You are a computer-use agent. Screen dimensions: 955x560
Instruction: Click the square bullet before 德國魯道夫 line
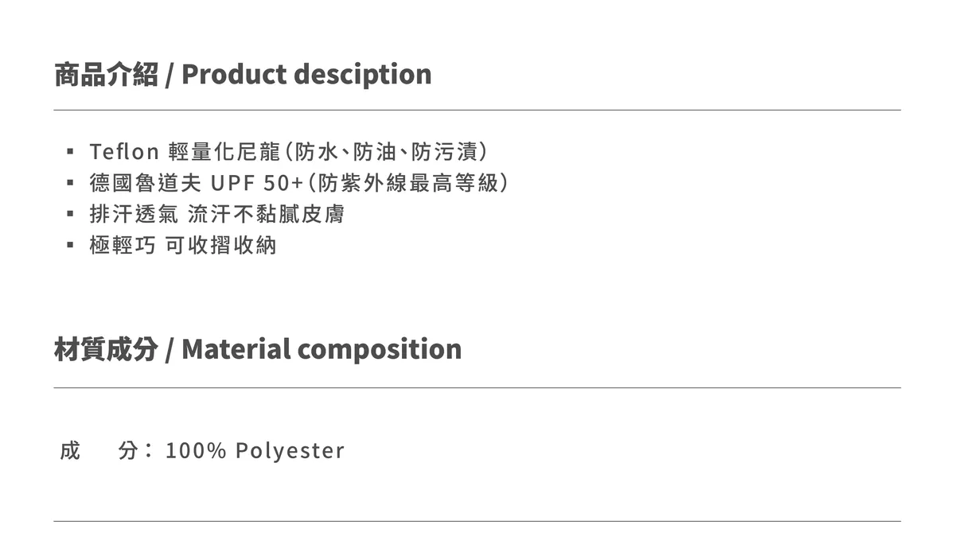click(70, 183)
